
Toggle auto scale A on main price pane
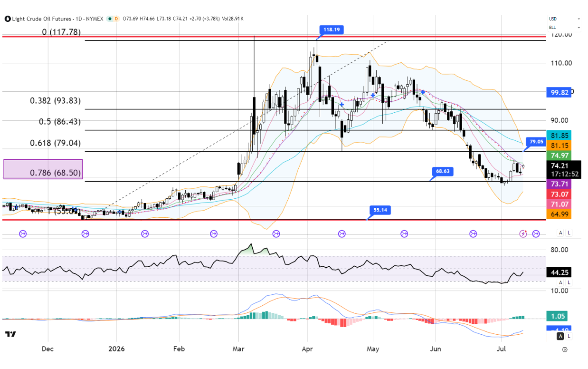coord(560,233)
